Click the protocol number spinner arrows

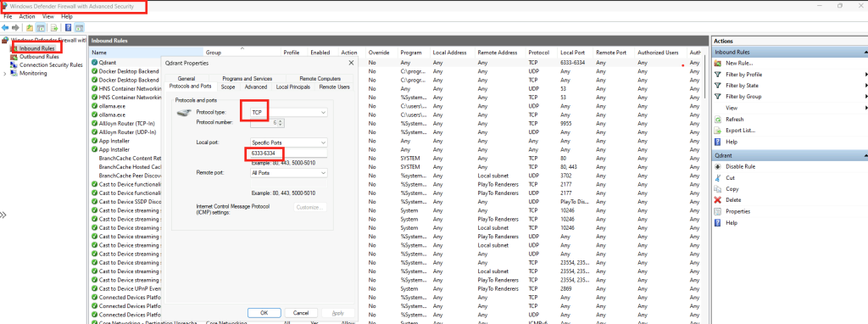pyautogui.click(x=281, y=122)
